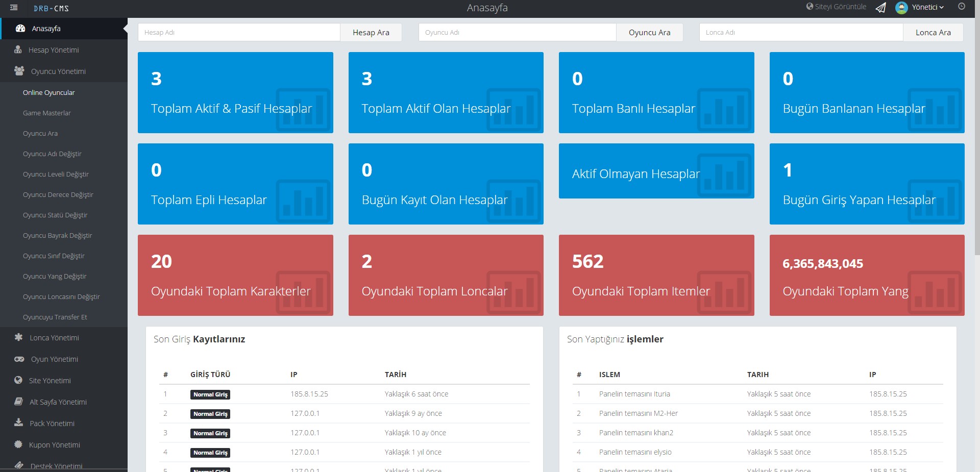Select Game Masterlar in the sidebar
Screen dimensions: 980x472
click(47, 113)
